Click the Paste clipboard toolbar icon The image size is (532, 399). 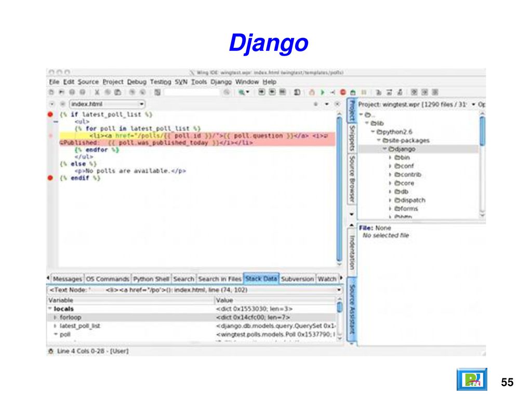[118, 92]
